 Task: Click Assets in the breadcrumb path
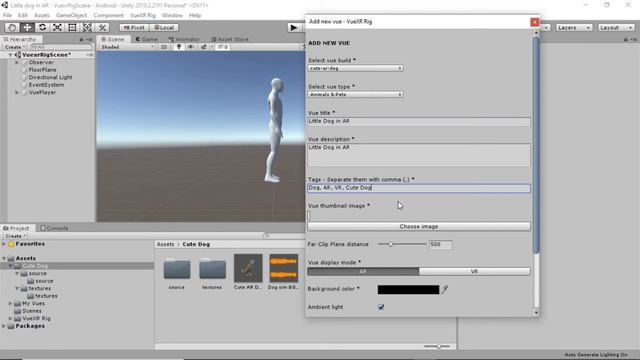(165, 244)
